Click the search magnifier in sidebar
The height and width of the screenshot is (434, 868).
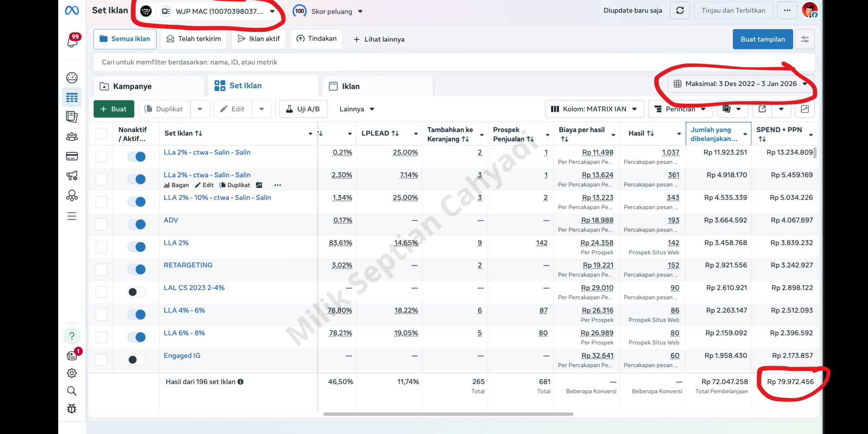72,391
